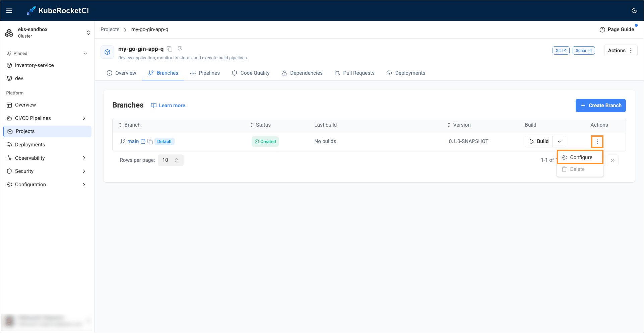Open the main branch three-dot actions menu
The image size is (644, 333).
click(597, 142)
